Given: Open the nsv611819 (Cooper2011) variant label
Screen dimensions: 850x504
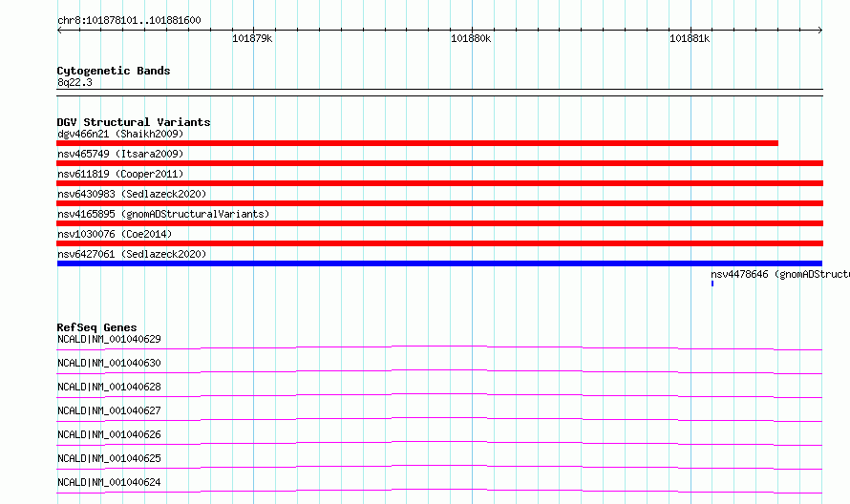Looking at the screenshot, I should coord(120,174).
